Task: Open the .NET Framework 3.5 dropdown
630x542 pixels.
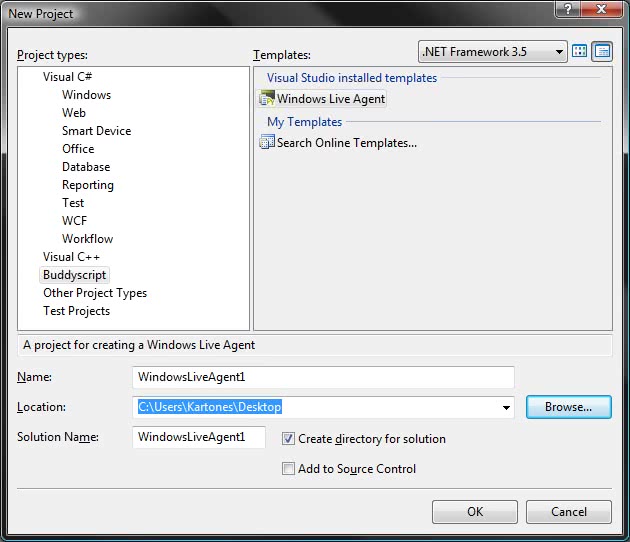Action: tap(492, 51)
